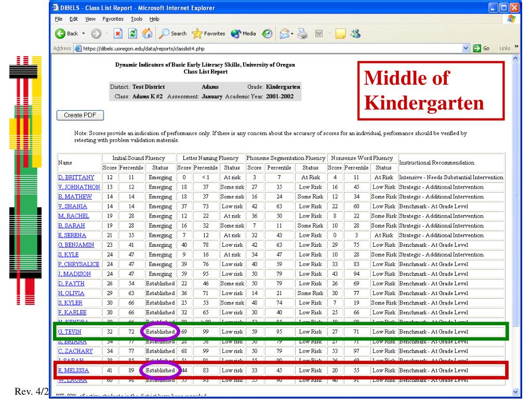Open student J, MADISON link
This screenshot has width=532, height=399.
pos(74,274)
